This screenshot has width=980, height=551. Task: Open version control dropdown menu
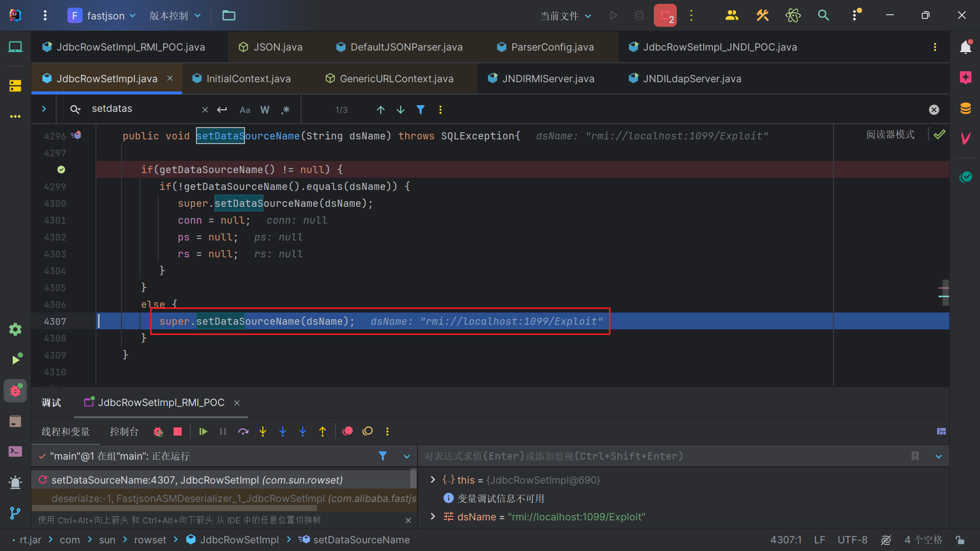(175, 15)
